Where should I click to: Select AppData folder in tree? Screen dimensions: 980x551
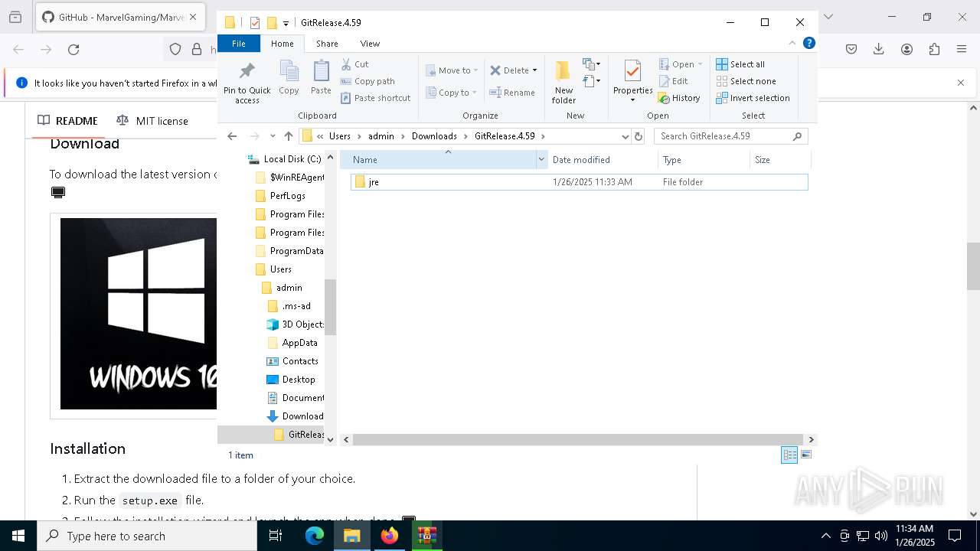point(292,343)
